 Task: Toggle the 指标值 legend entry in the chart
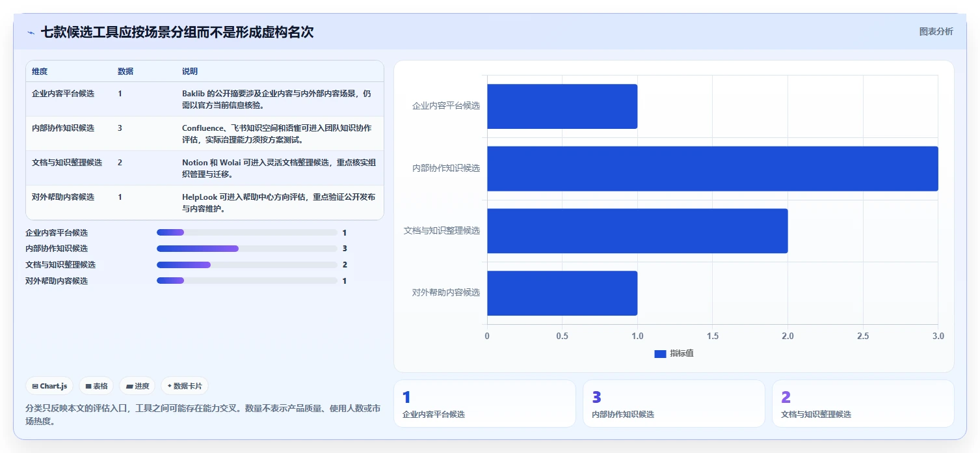pos(674,353)
